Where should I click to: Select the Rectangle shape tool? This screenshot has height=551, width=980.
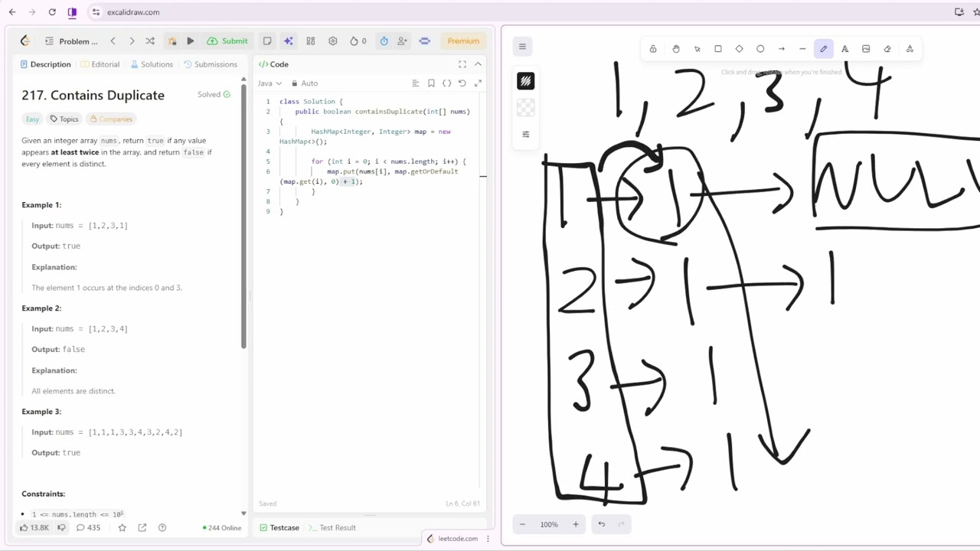(x=718, y=49)
